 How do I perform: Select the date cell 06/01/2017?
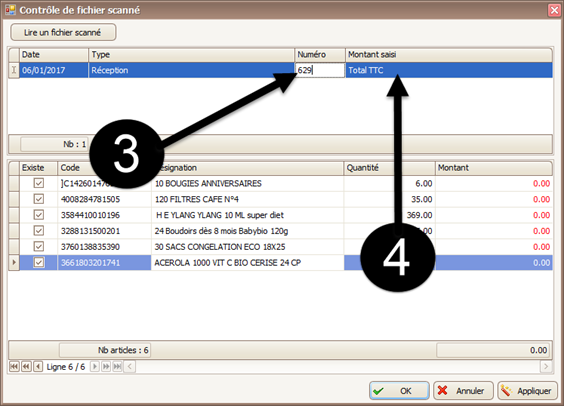point(54,70)
